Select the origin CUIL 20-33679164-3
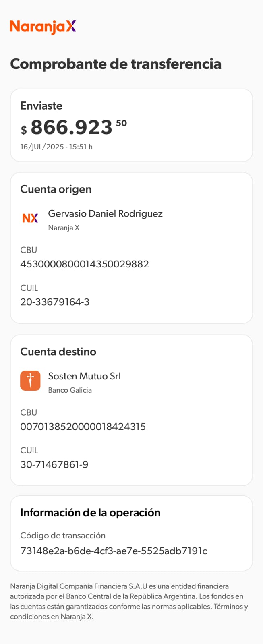Image resolution: width=263 pixels, height=644 pixels. [55, 302]
